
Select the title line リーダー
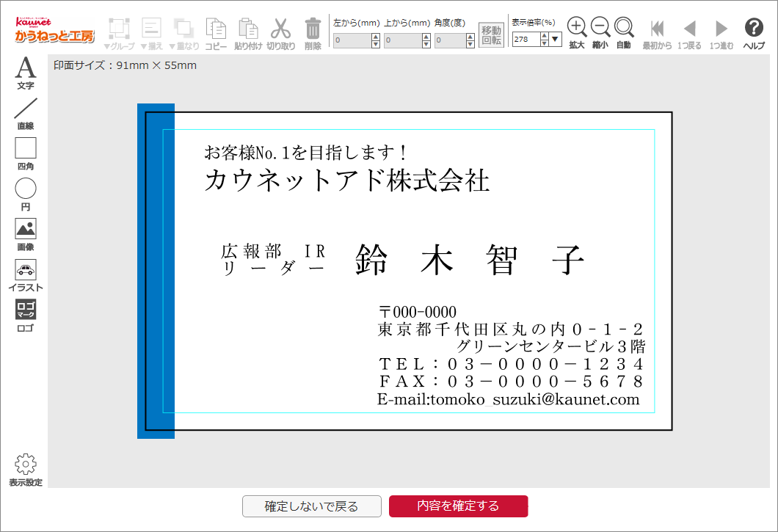tap(273, 269)
